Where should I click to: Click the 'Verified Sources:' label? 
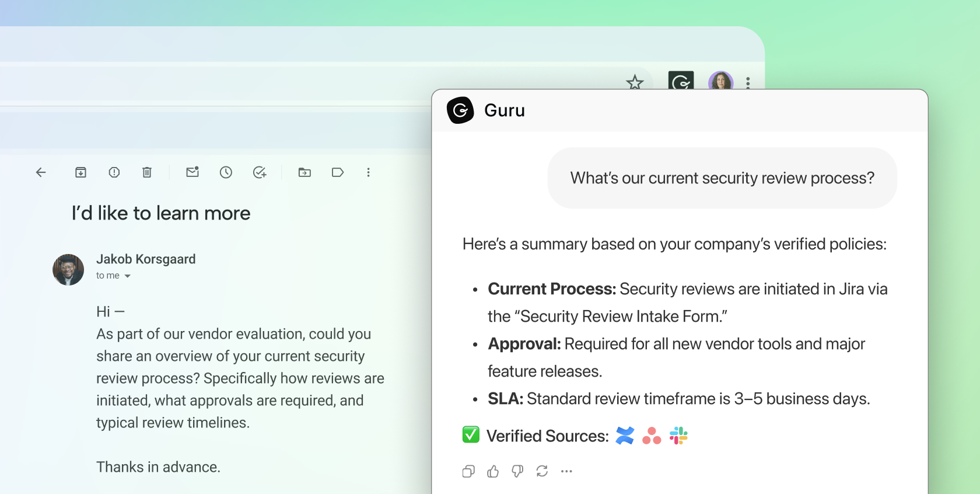coord(548,436)
